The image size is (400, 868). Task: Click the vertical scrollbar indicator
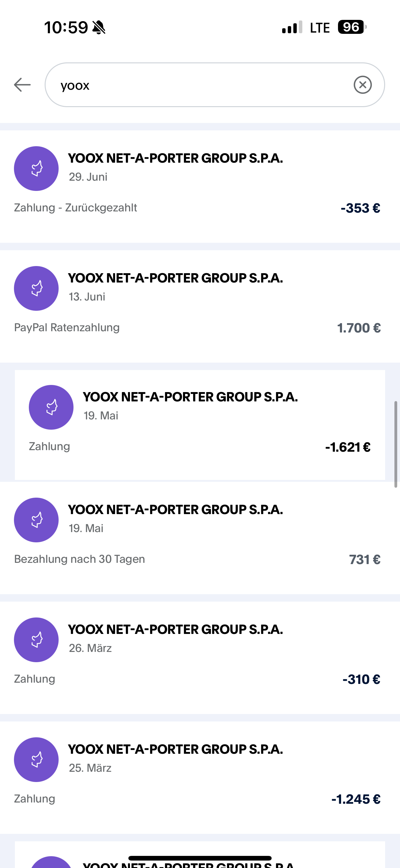click(x=396, y=444)
